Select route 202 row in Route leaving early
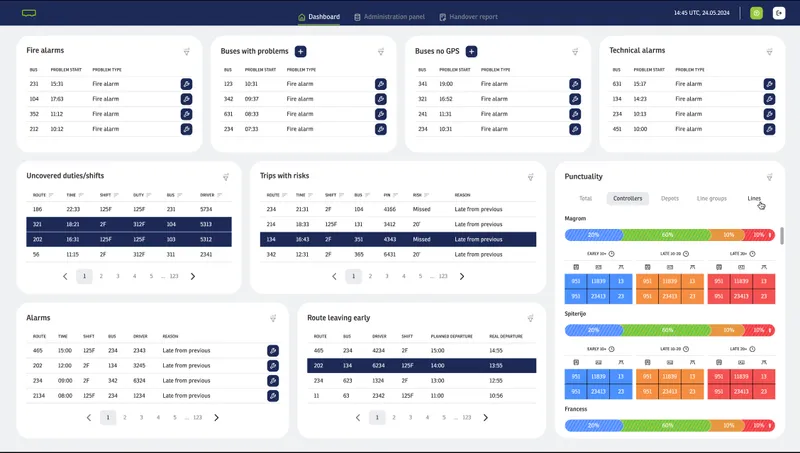 point(421,366)
